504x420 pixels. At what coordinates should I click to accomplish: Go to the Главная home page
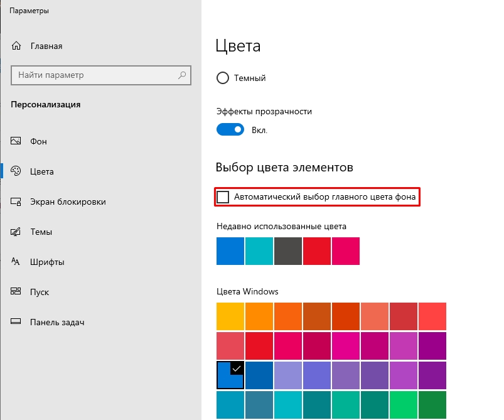[x=36, y=46]
